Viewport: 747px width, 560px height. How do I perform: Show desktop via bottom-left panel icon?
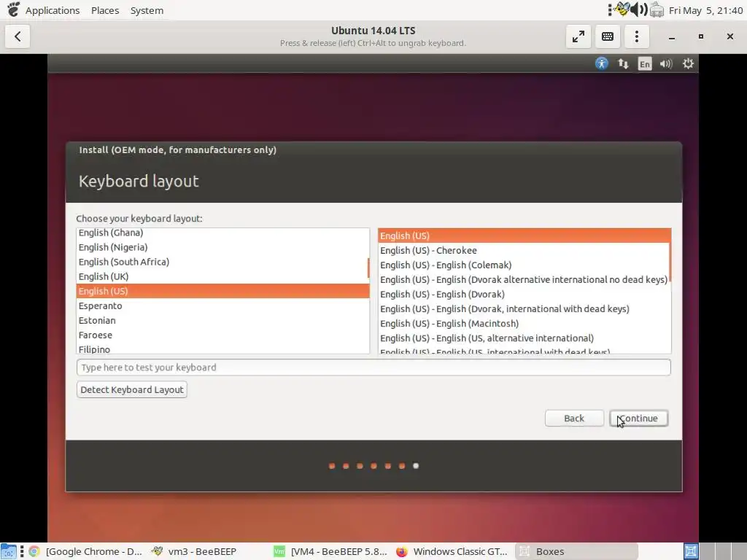coord(9,551)
